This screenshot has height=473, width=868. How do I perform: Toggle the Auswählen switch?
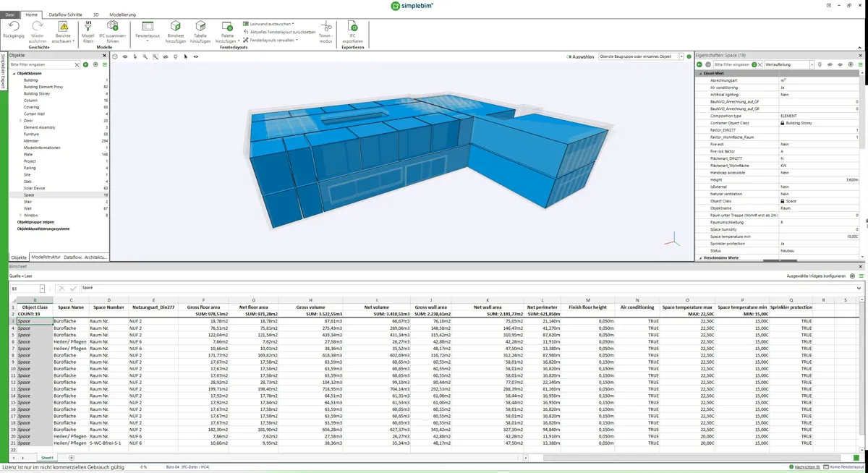coord(569,56)
